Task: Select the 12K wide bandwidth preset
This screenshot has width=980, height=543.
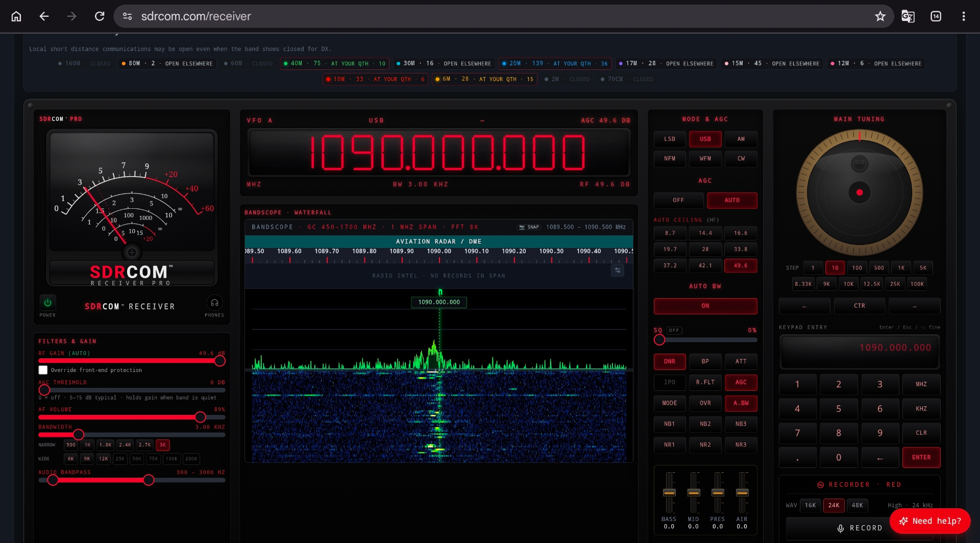Action: pyautogui.click(x=104, y=459)
